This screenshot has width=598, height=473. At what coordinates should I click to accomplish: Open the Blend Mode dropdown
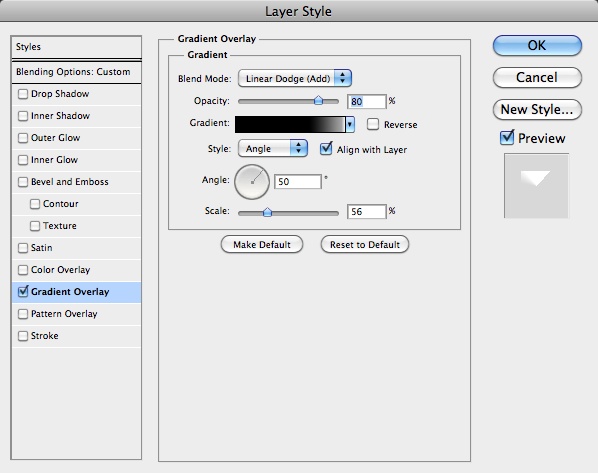point(295,78)
